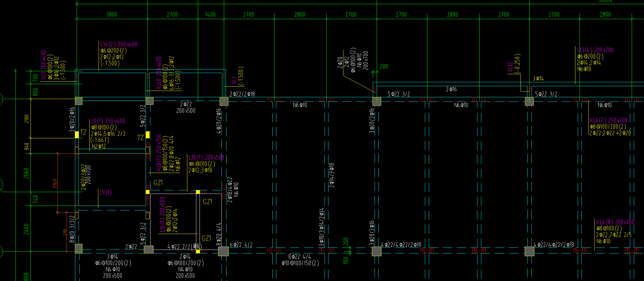Viewport: 644px width, 281px height.
Task: Select the "4Φ22 2/2" bottom rebar text
Action: pyautogui.click(x=179, y=247)
